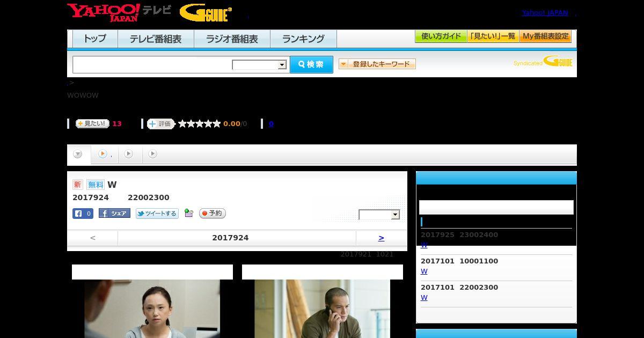The height and width of the screenshot is (338, 644).
Task: Go to next date with > link
Action: (382, 238)
